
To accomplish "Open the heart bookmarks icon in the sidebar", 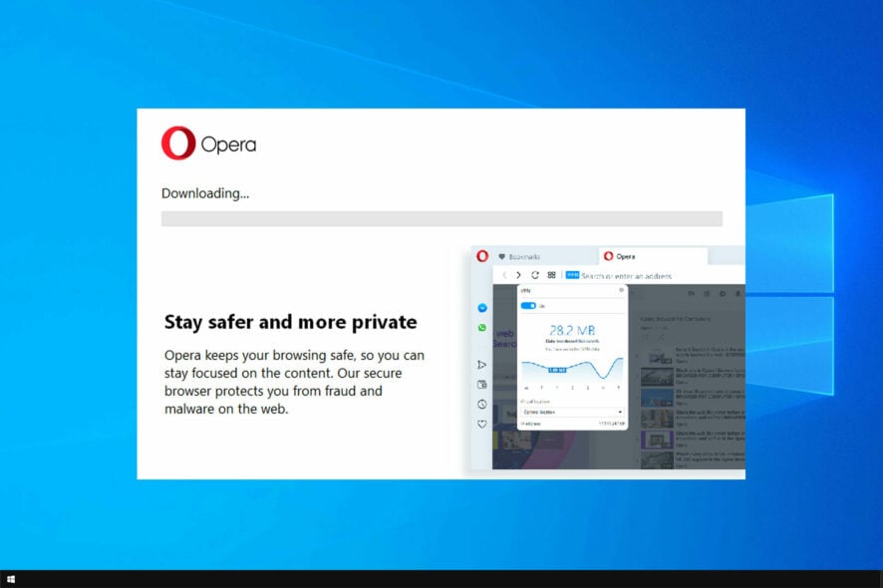I will 482,425.
